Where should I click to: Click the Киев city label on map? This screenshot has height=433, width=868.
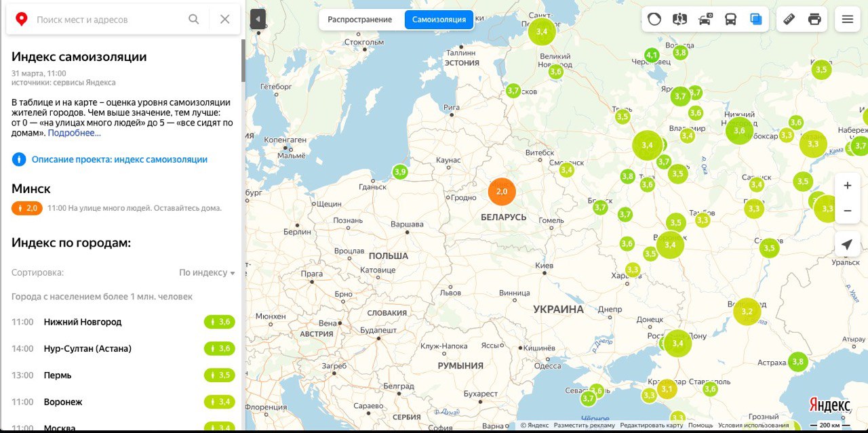click(x=544, y=266)
